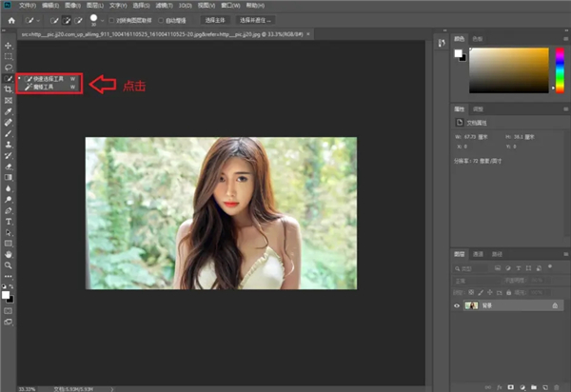
Task: Open the Layers panel options menu
Action: (x=565, y=254)
